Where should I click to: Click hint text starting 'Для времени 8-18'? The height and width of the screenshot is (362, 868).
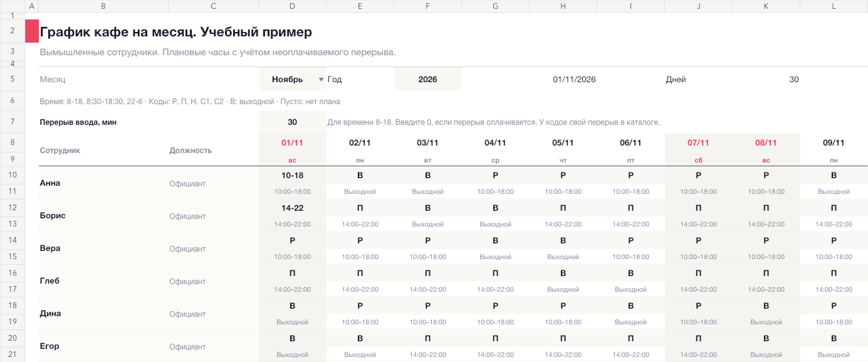493,122
